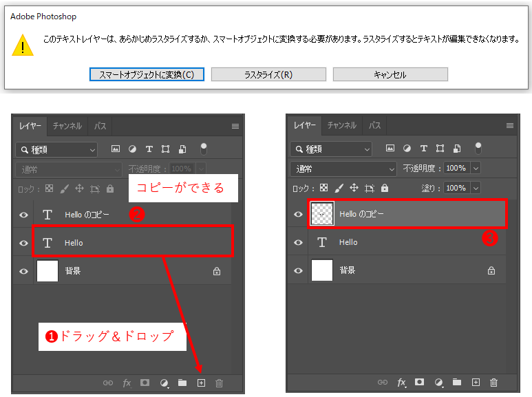Open 通常 blend mode dropdown in right panel
532x397 pixels.
click(x=343, y=169)
